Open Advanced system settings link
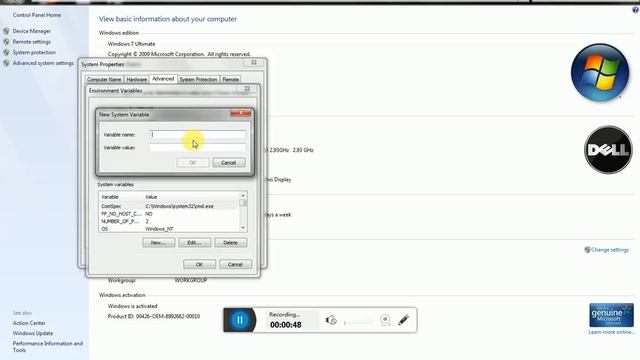Image resolution: width=640 pixels, height=360 pixels. point(43,63)
